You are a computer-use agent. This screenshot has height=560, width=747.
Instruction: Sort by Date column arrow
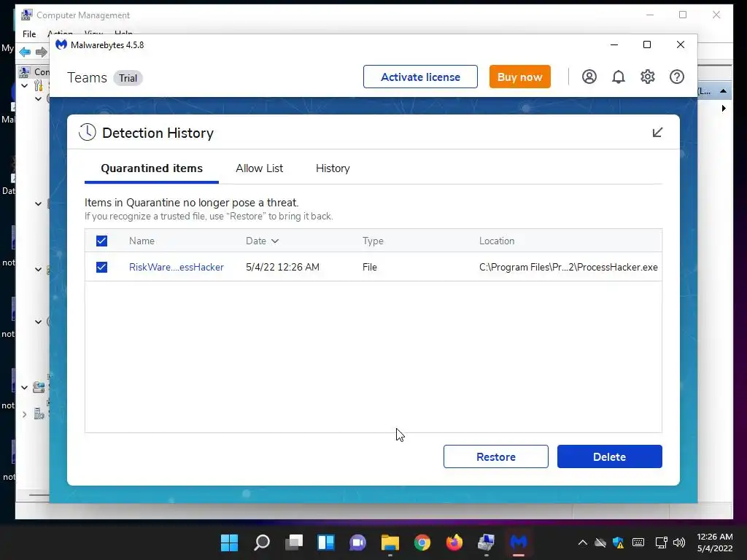coord(275,241)
